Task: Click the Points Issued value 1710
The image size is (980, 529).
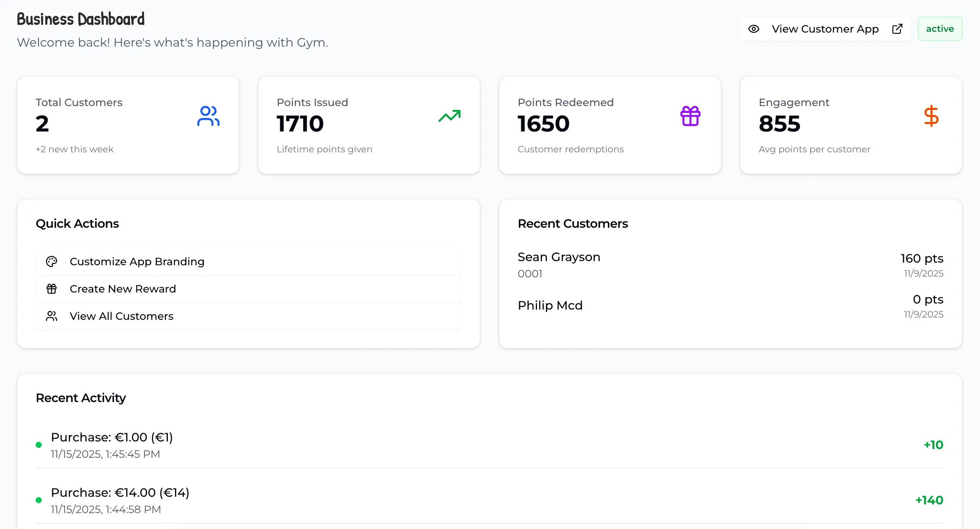Action: click(x=300, y=124)
